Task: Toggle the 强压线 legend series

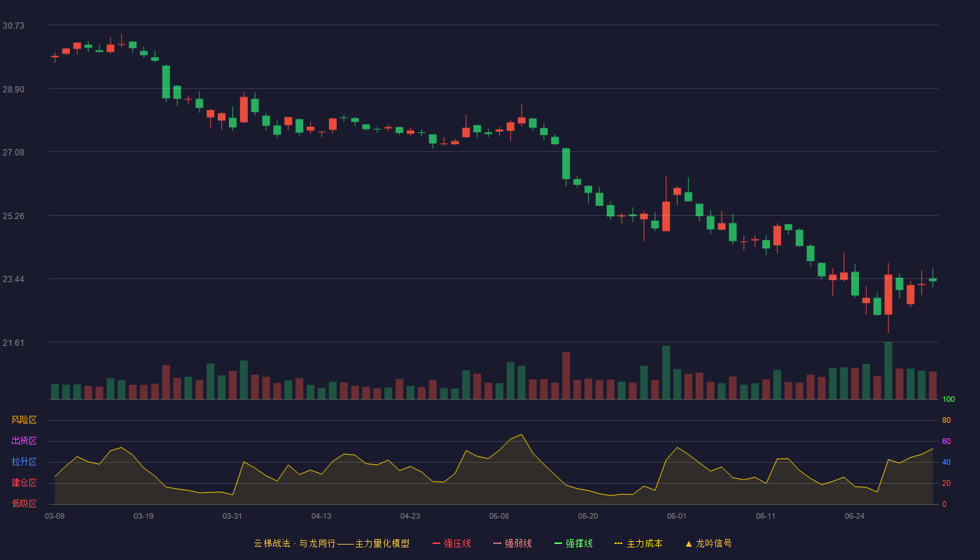Action: pyautogui.click(x=451, y=543)
